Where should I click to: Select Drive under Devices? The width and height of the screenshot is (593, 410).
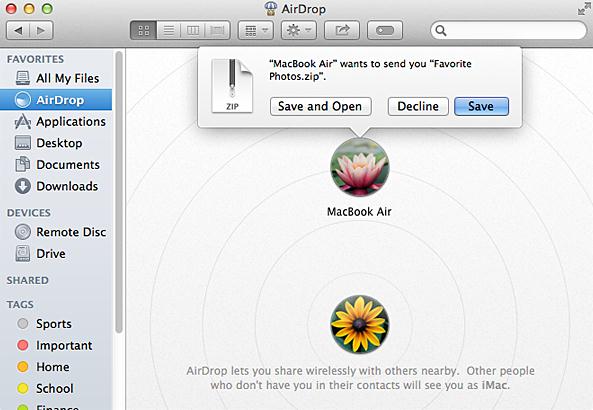click(x=57, y=253)
